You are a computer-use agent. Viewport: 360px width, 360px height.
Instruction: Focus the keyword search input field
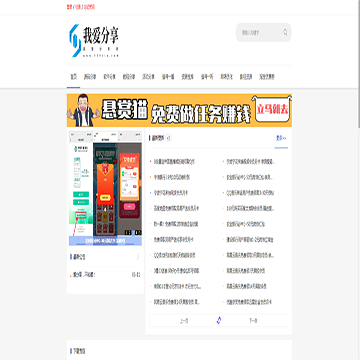pos(259,32)
